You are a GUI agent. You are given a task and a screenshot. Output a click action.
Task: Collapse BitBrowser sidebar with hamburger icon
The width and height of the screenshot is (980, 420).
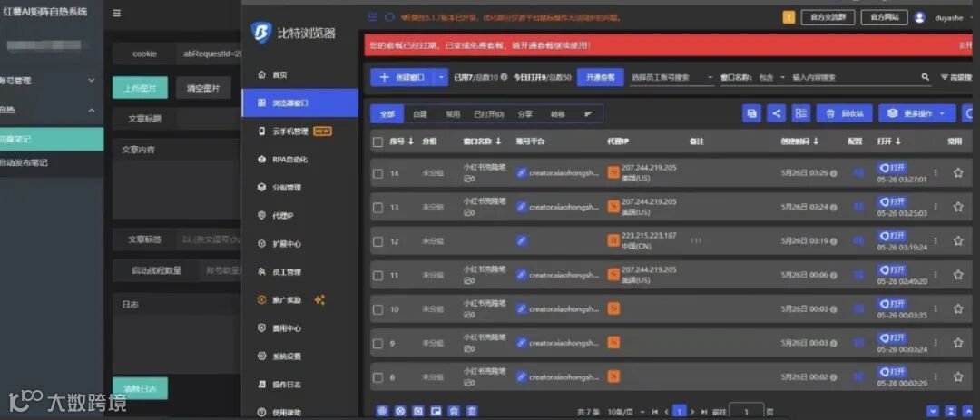click(373, 17)
